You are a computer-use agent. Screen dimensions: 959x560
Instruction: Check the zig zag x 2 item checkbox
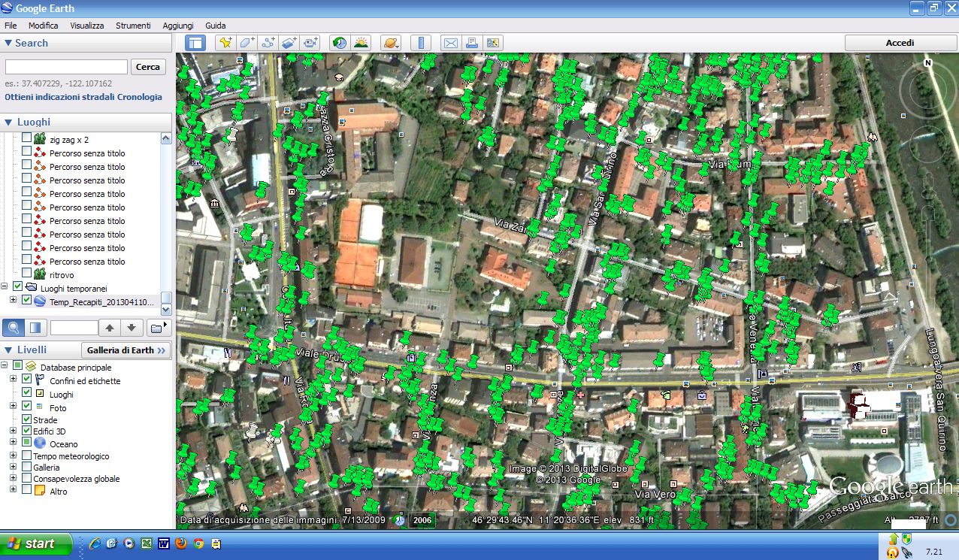click(x=27, y=138)
